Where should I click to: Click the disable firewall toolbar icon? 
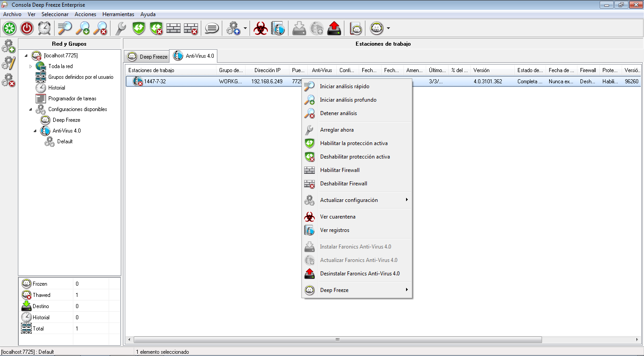click(x=191, y=29)
